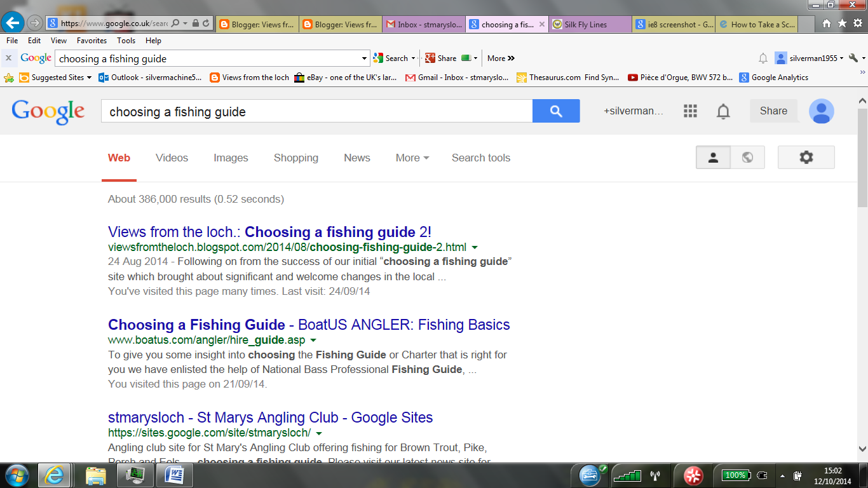Open the Favorites star icon in IE
The width and height of the screenshot is (868, 488).
point(842,24)
